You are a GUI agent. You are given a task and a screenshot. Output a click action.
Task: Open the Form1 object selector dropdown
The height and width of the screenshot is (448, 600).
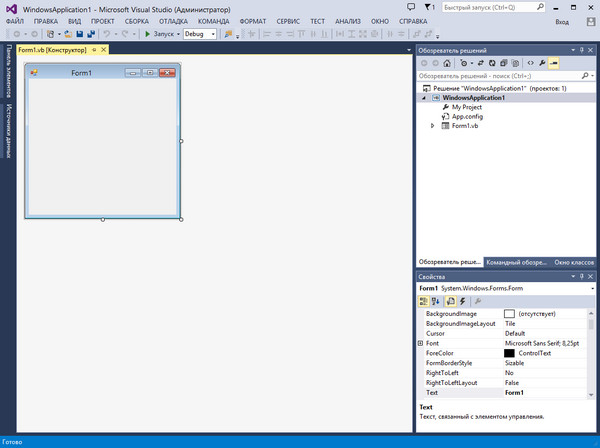point(592,288)
